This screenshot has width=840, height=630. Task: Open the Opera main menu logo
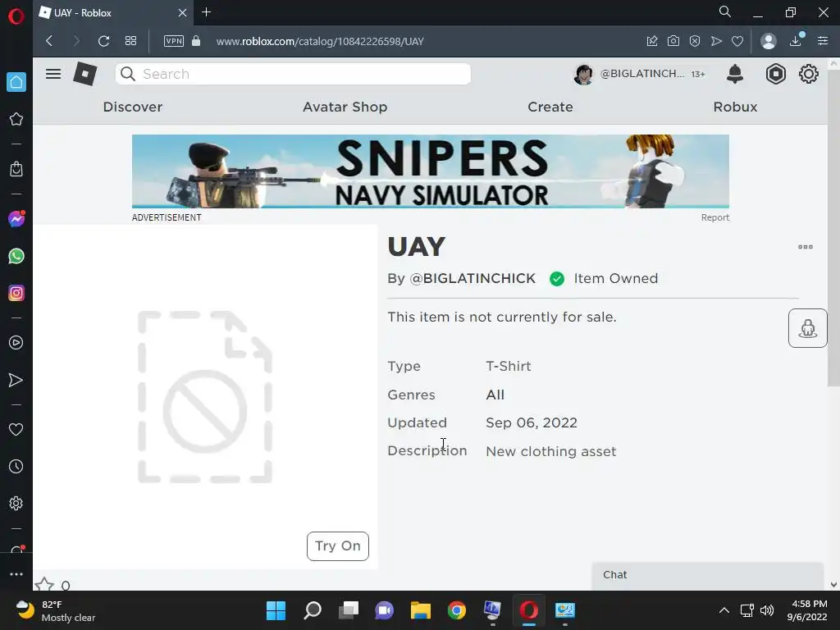16,16
